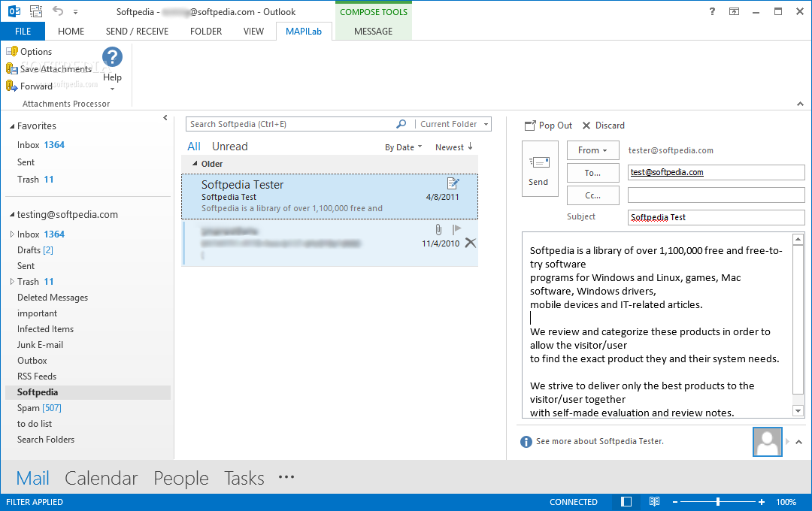The image size is (812, 511).
Task: Go to Tasks in the navigation bar
Action: tap(244, 478)
